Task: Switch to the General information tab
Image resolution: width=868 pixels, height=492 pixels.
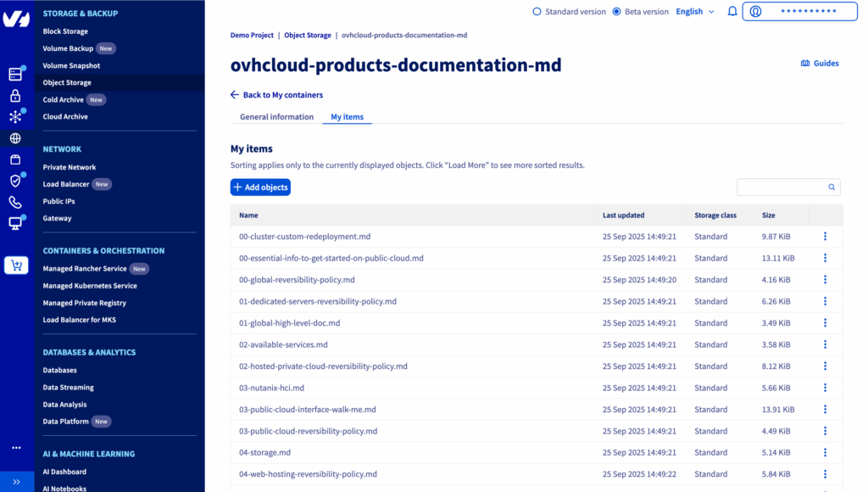Action: [x=276, y=117]
